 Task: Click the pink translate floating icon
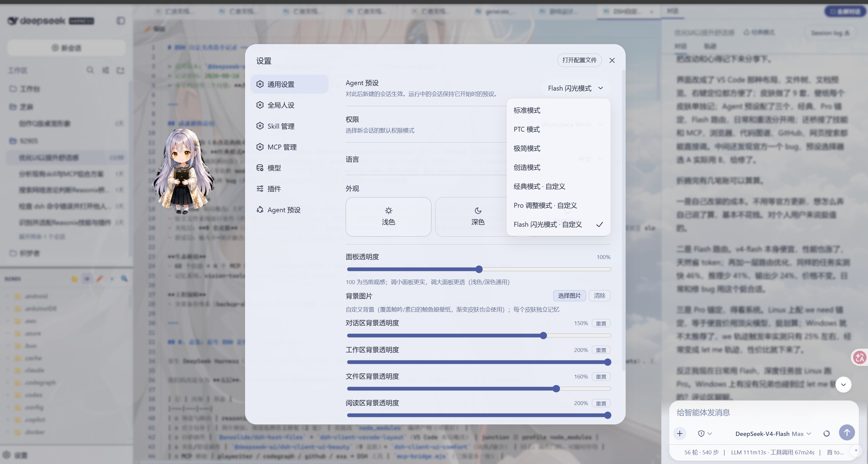(859, 357)
